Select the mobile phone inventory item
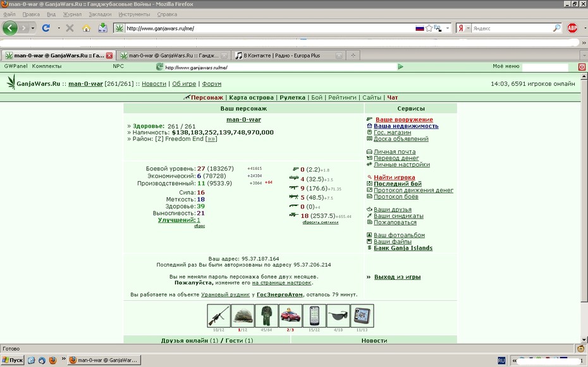 click(x=314, y=316)
